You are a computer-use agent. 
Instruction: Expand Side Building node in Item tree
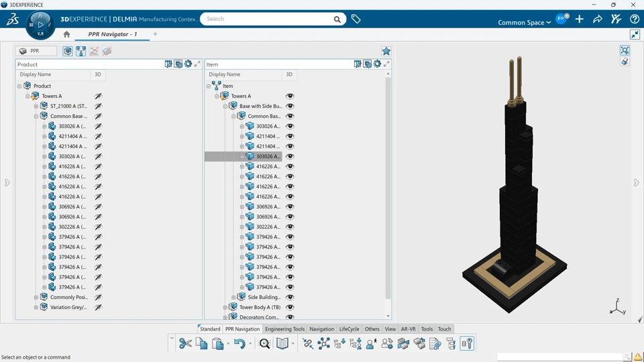point(233,298)
